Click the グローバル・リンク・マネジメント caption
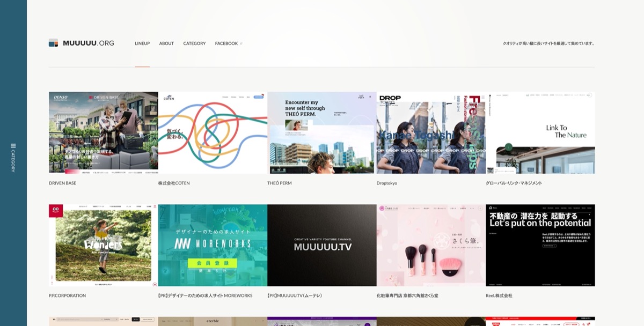The width and height of the screenshot is (644, 326). pos(514,183)
